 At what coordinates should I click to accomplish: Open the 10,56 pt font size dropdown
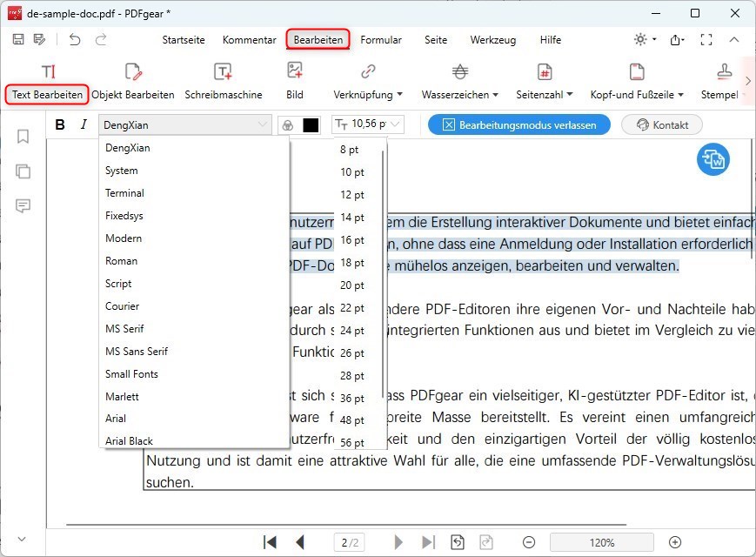(x=367, y=124)
